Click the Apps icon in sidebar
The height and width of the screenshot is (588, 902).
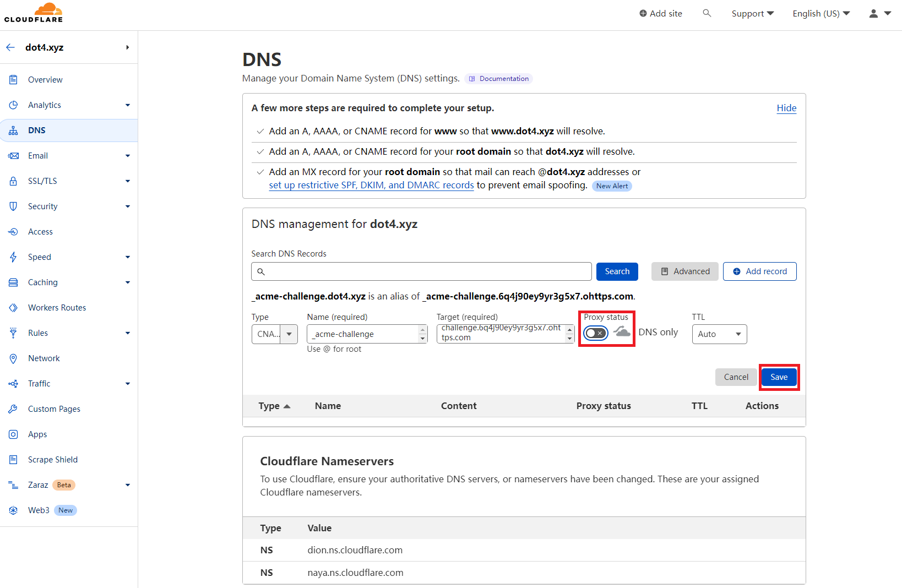pyautogui.click(x=13, y=434)
